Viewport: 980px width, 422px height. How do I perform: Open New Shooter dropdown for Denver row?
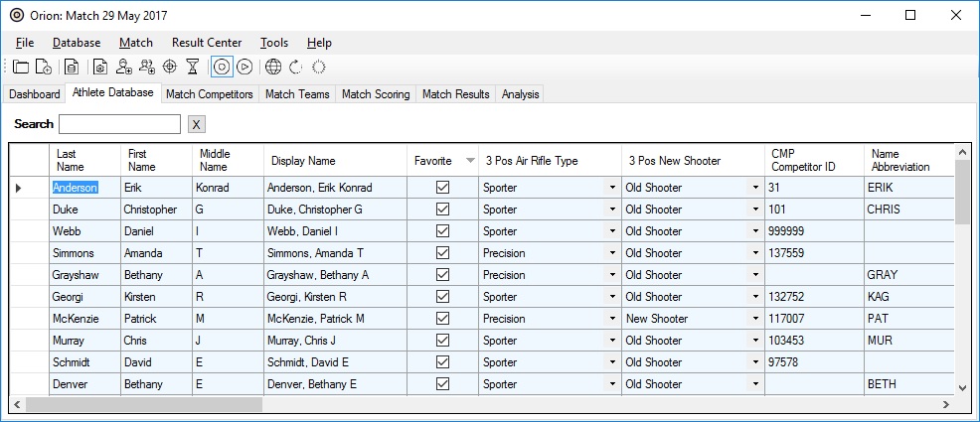[x=755, y=384]
